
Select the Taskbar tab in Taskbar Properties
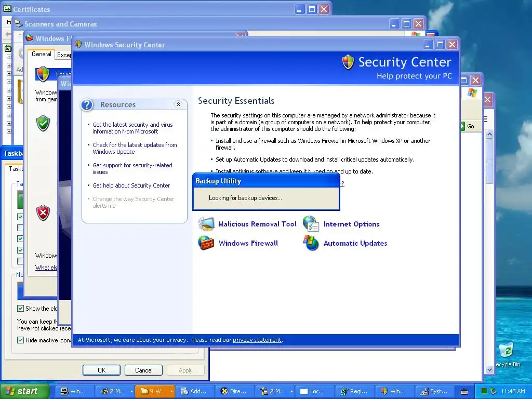click(x=15, y=169)
